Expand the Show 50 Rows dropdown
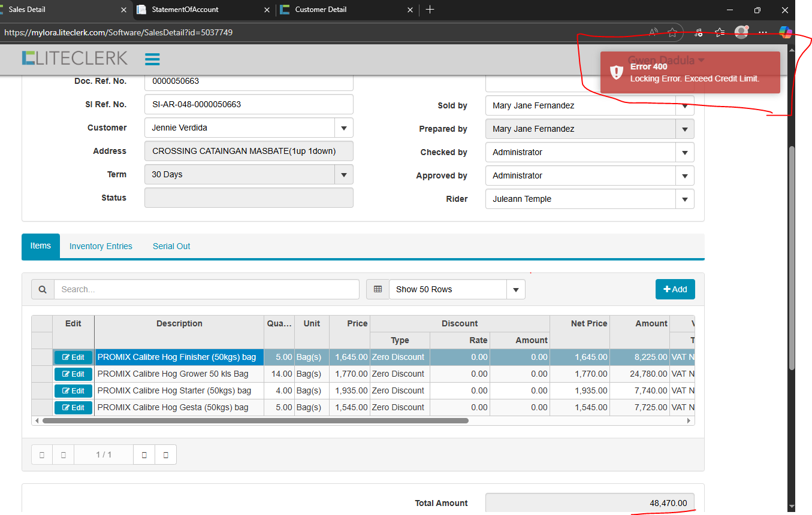This screenshot has width=812, height=515. (x=515, y=290)
